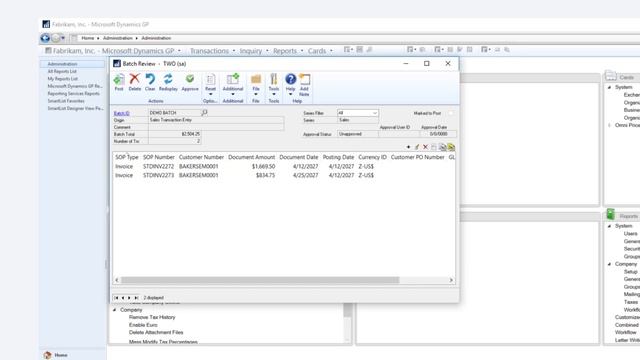Open Reporting Services Reports
This screenshot has width=640, height=360.
point(73,93)
